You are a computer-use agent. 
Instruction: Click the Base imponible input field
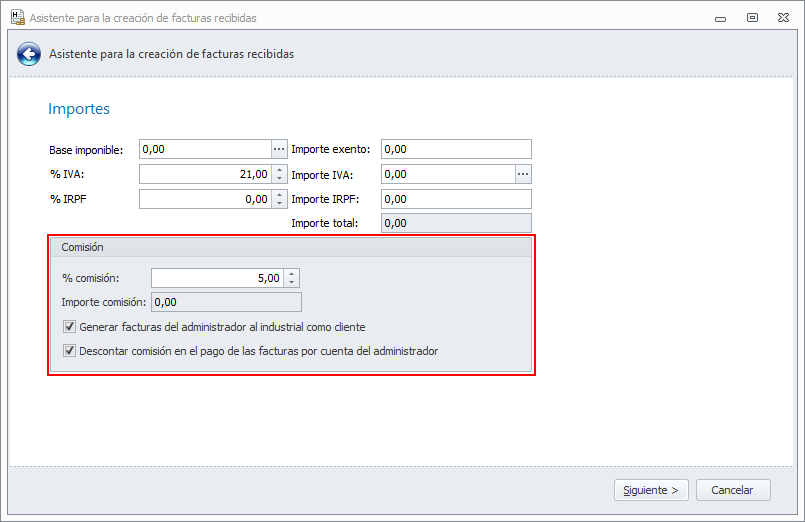pyautogui.click(x=205, y=149)
